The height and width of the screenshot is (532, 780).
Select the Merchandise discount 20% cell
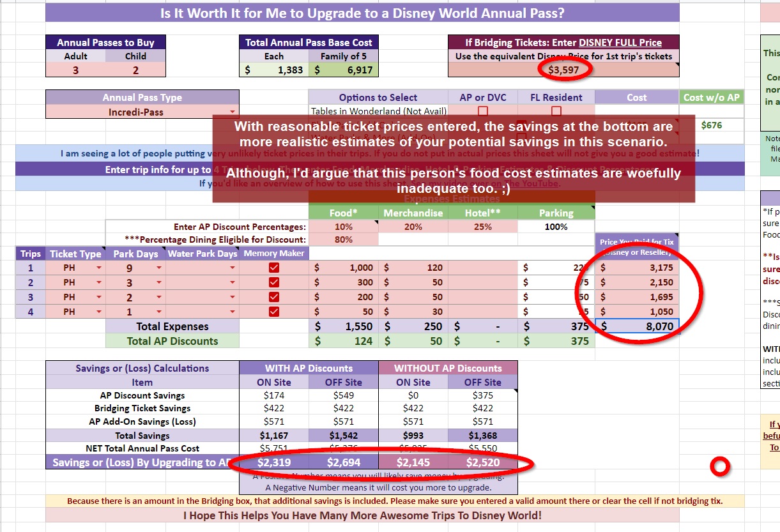click(x=413, y=227)
